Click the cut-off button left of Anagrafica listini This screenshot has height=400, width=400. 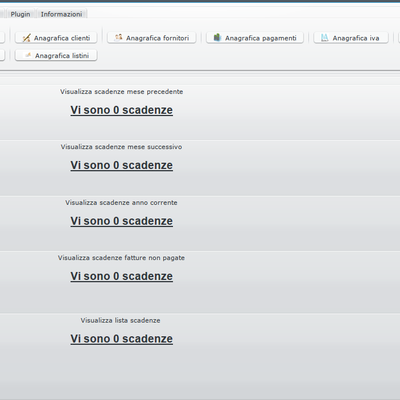[2, 55]
